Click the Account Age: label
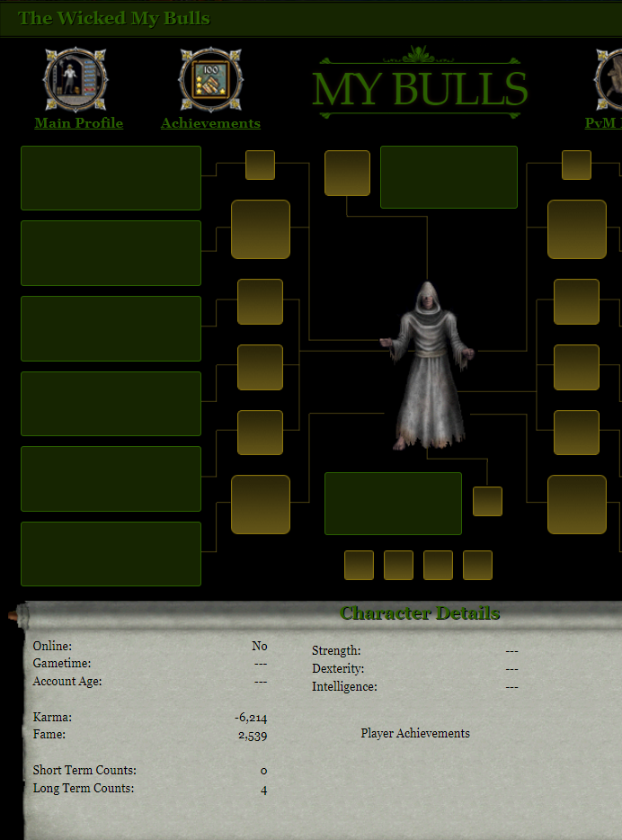 (x=67, y=682)
